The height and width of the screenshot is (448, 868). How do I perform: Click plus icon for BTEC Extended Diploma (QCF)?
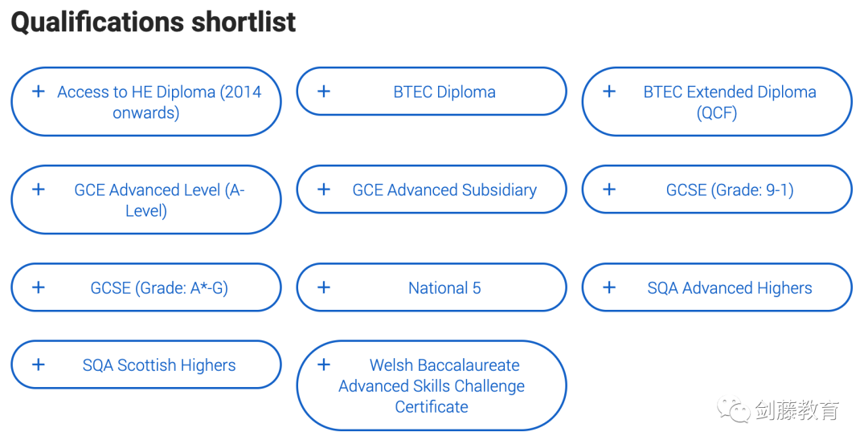coord(609,92)
